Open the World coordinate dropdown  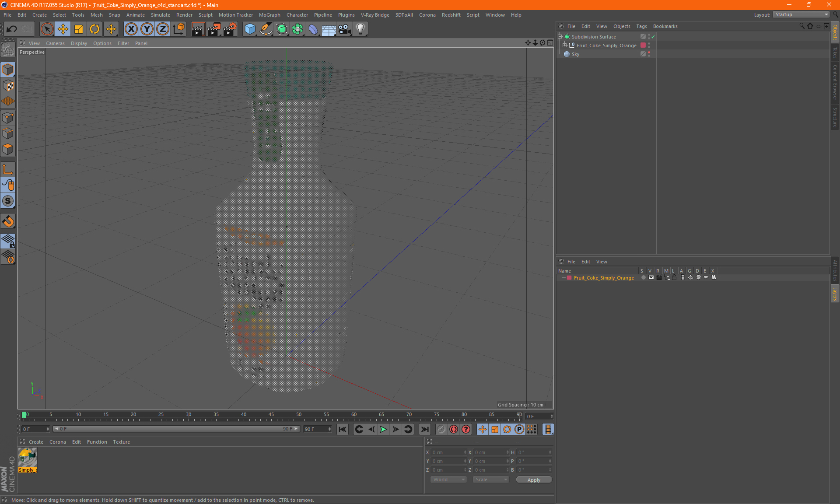point(448,479)
